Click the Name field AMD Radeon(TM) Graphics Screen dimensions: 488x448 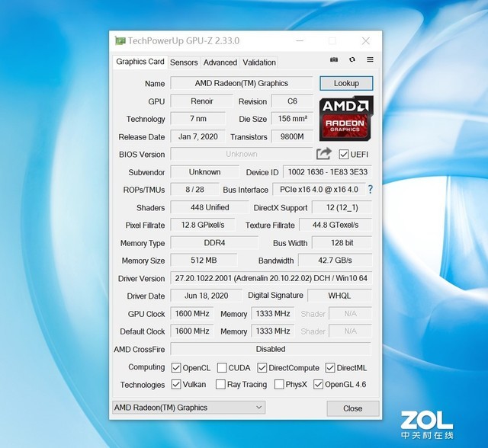coord(242,83)
